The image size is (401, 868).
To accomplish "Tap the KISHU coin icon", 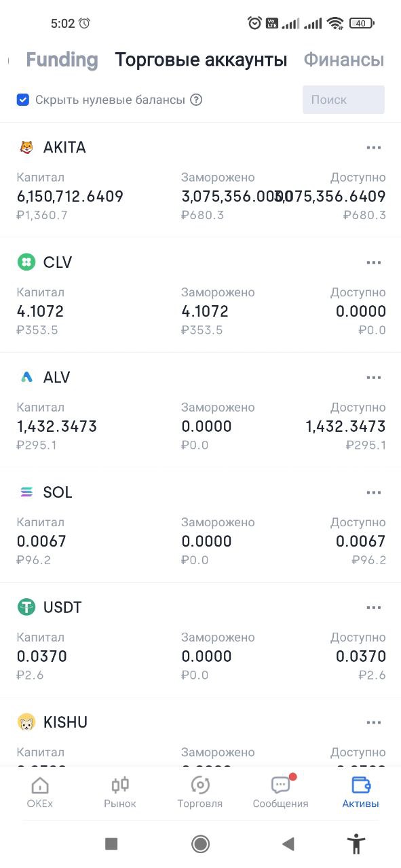I will tap(26, 722).
